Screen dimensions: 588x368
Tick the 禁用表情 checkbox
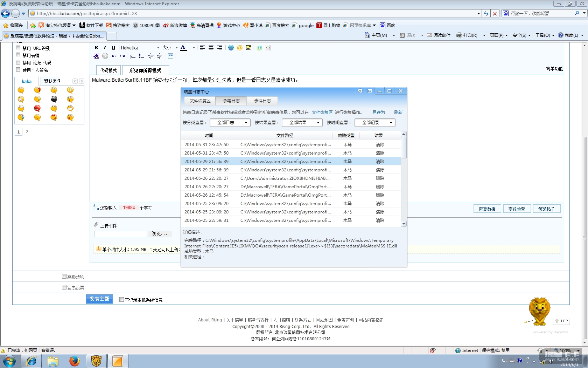click(x=18, y=55)
